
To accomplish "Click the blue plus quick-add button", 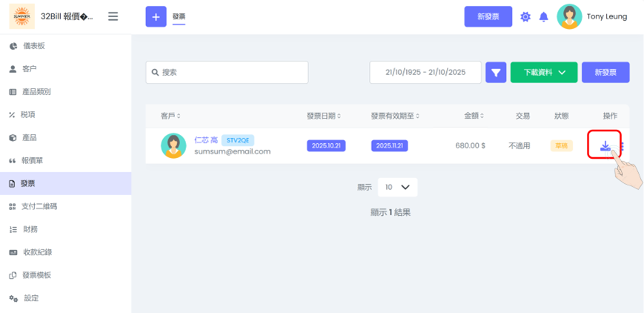I will pyautogui.click(x=156, y=16).
